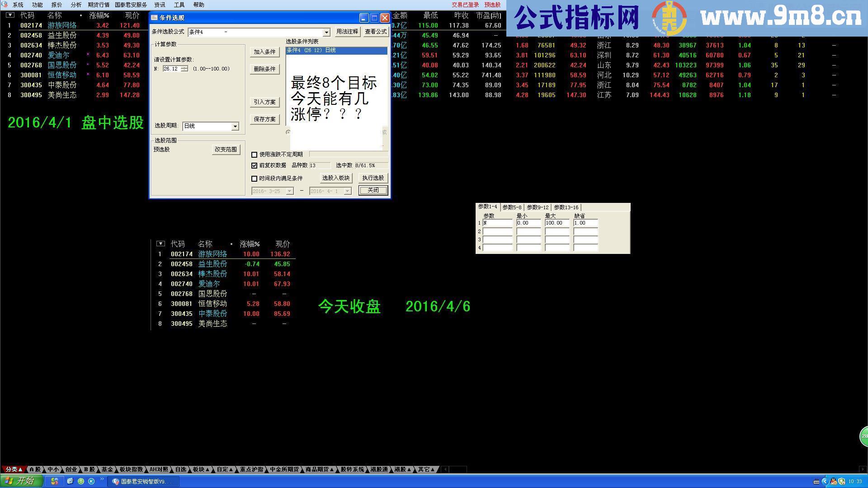Click the Windows Start button
The width and height of the screenshot is (868, 488).
18,481
